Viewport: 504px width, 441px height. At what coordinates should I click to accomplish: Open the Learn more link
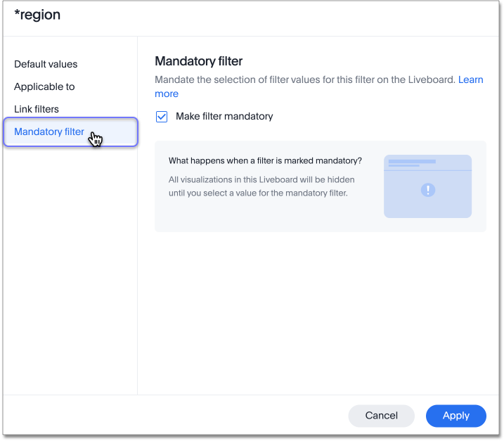(470, 79)
